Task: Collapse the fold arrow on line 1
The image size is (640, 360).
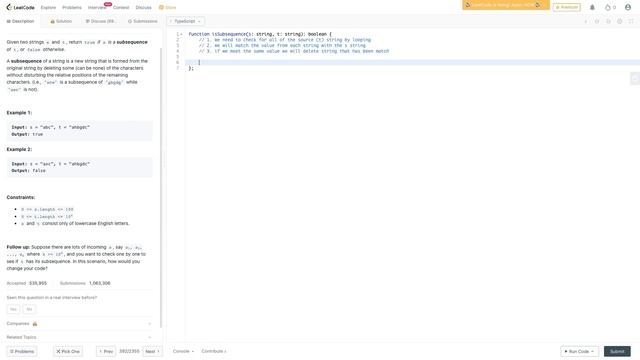Action: (182, 34)
